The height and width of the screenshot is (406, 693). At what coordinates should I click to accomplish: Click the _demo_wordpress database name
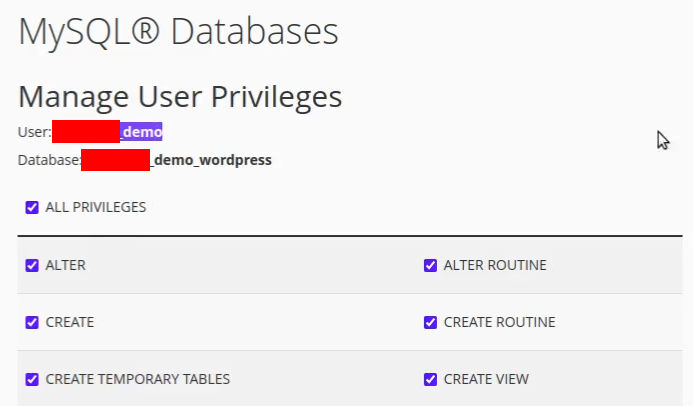tap(211, 160)
